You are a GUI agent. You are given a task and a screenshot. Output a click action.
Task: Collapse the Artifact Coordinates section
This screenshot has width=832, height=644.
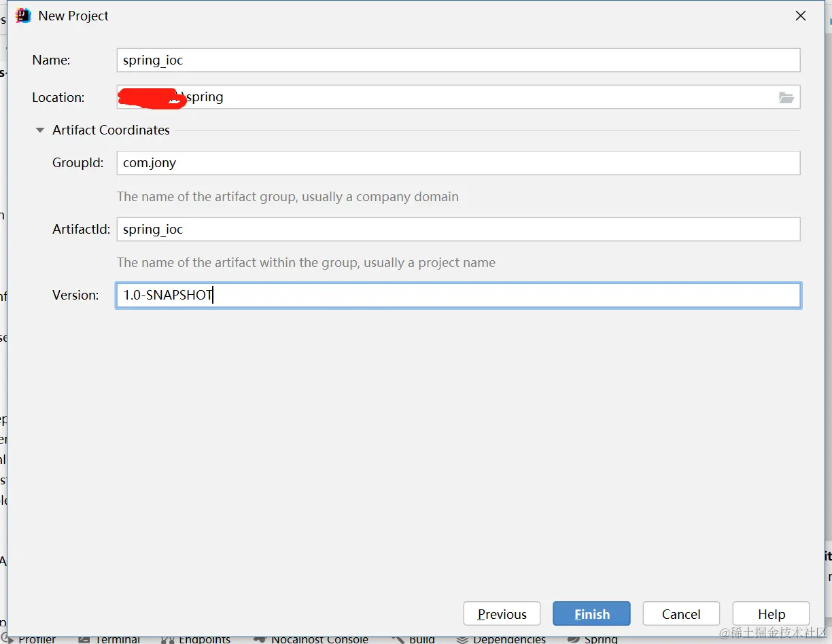point(40,130)
